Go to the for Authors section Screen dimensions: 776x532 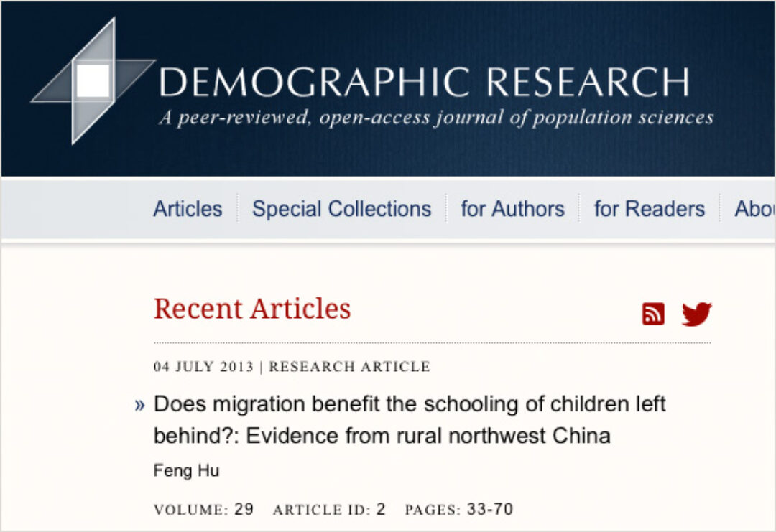pyautogui.click(x=512, y=209)
